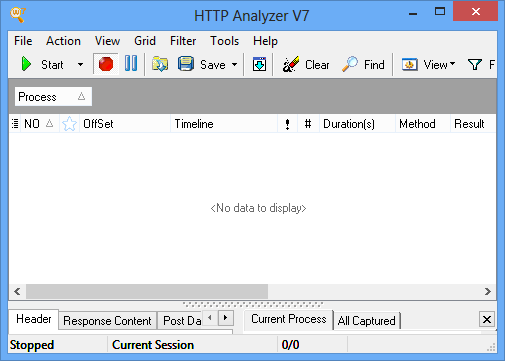Close the bottom details panel

[487, 320]
